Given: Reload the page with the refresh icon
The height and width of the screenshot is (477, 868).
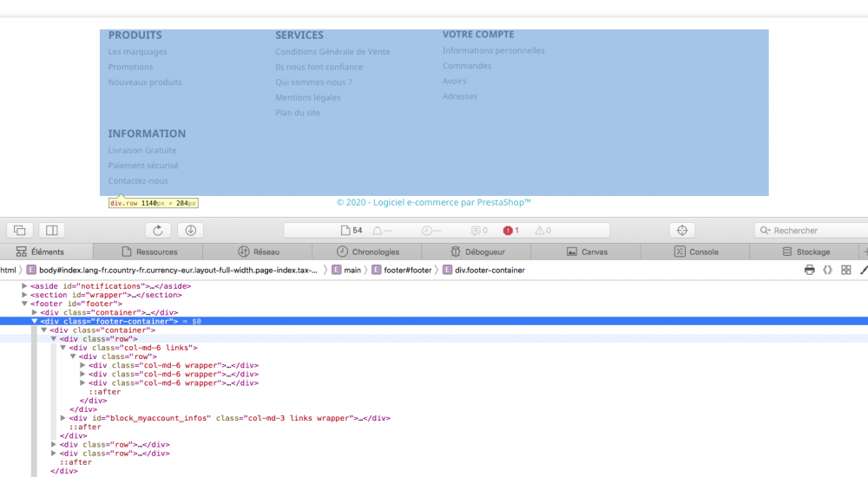Looking at the screenshot, I should (158, 230).
